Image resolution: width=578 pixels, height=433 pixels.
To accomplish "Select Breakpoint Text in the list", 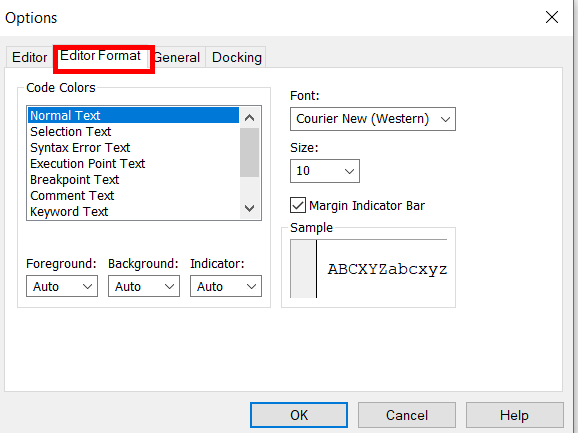I will point(133,180).
